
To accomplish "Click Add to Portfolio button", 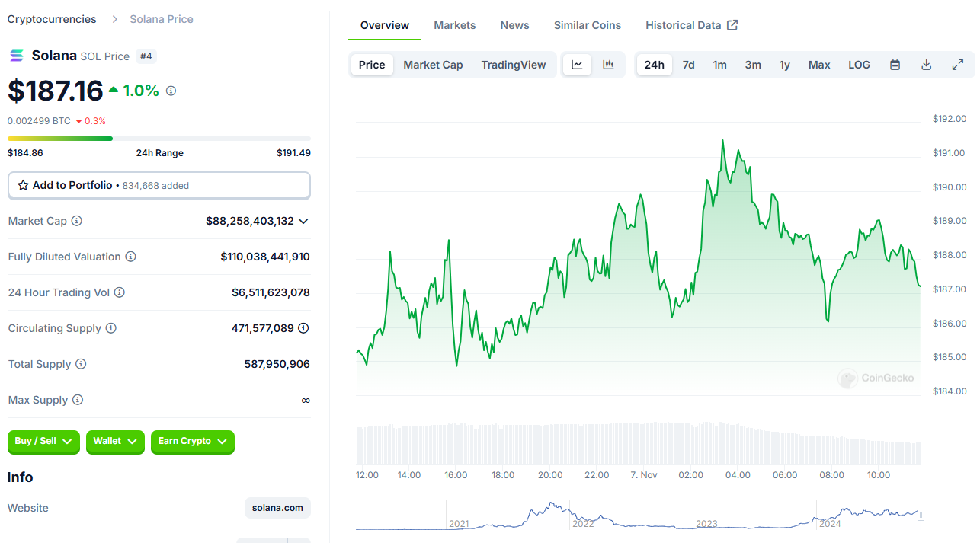I will (159, 185).
